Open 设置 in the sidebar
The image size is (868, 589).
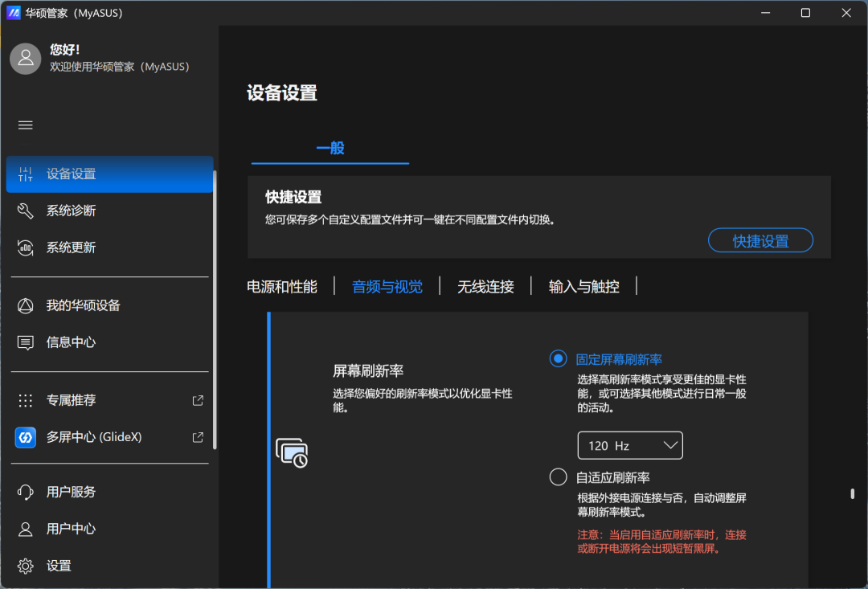click(109, 566)
